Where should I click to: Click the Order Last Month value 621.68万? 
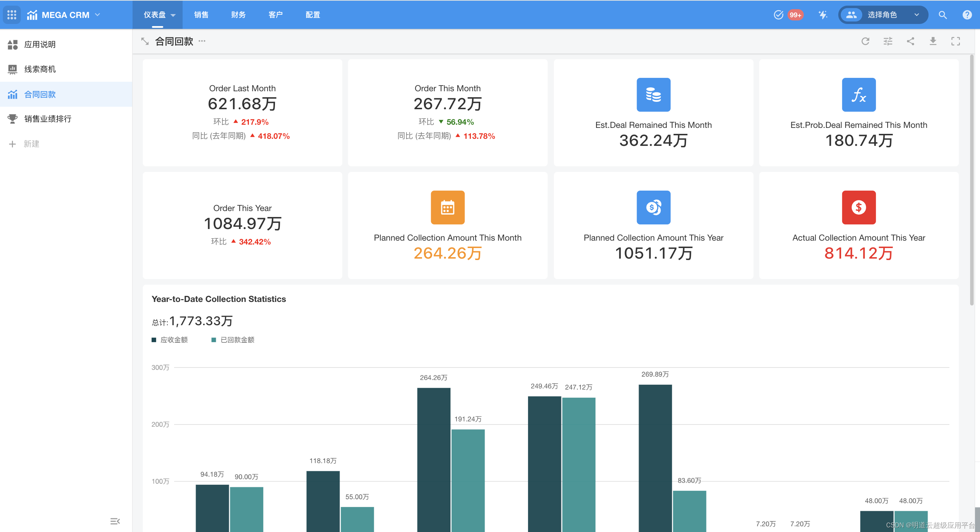coord(242,104)
